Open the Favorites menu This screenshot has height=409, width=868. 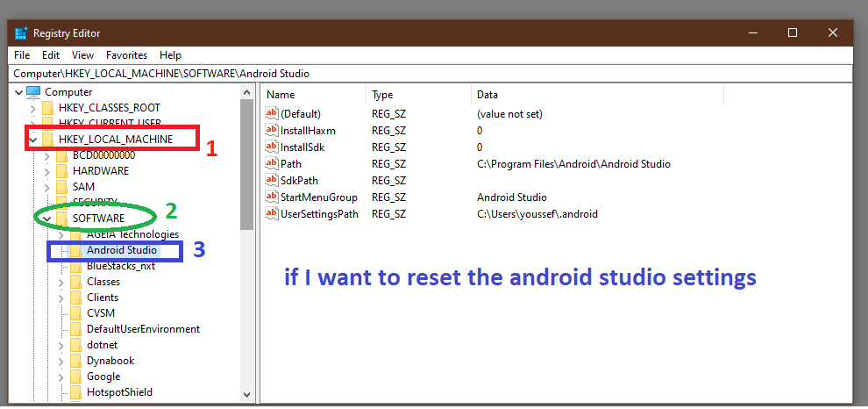[127, 55]
